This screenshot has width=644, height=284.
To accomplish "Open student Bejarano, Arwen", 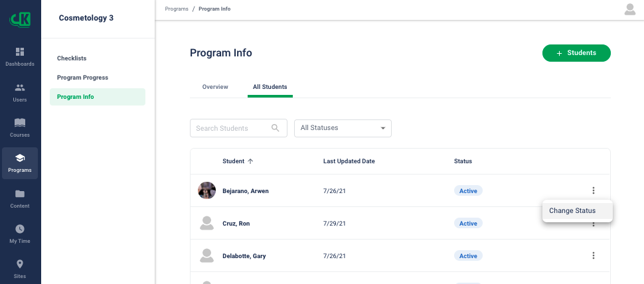I will click(246, 191).
